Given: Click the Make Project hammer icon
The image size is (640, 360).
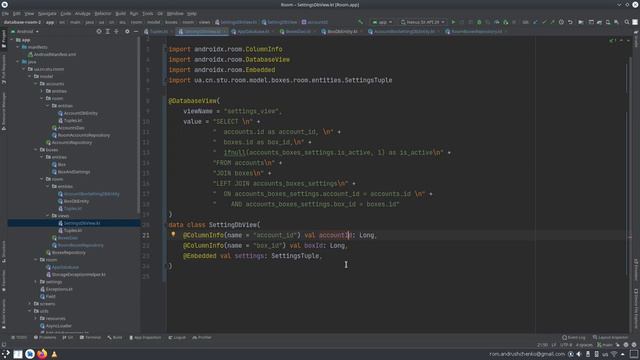Looking at the screenshot, I should (360, 22).
